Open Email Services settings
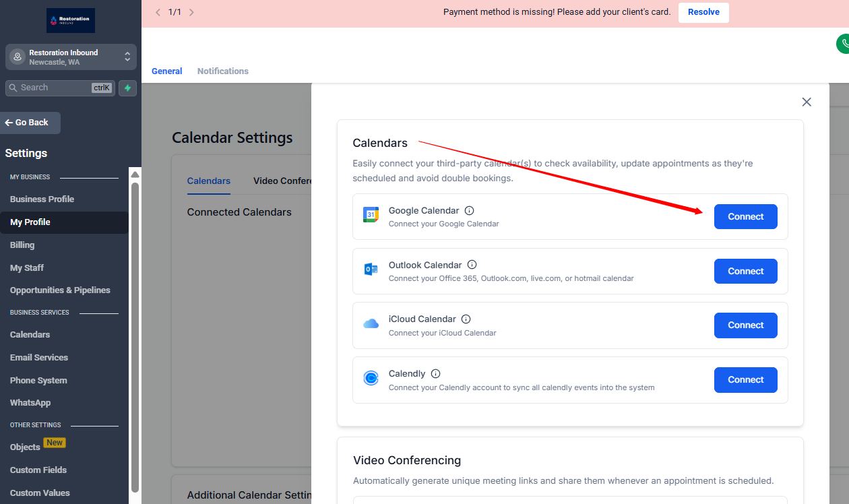The width and height of the screenshot is (849, 504). [39, 358]
